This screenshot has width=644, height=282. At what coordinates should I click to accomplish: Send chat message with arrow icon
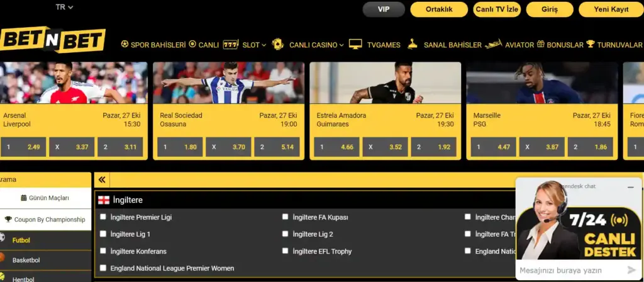pos(631,270)
